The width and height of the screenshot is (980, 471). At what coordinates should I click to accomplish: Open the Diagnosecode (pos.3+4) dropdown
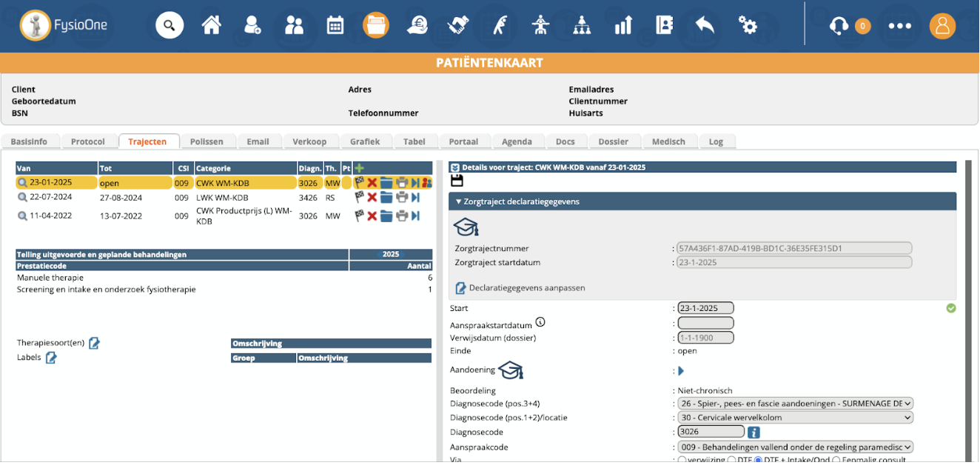click(x=795, y=404)
